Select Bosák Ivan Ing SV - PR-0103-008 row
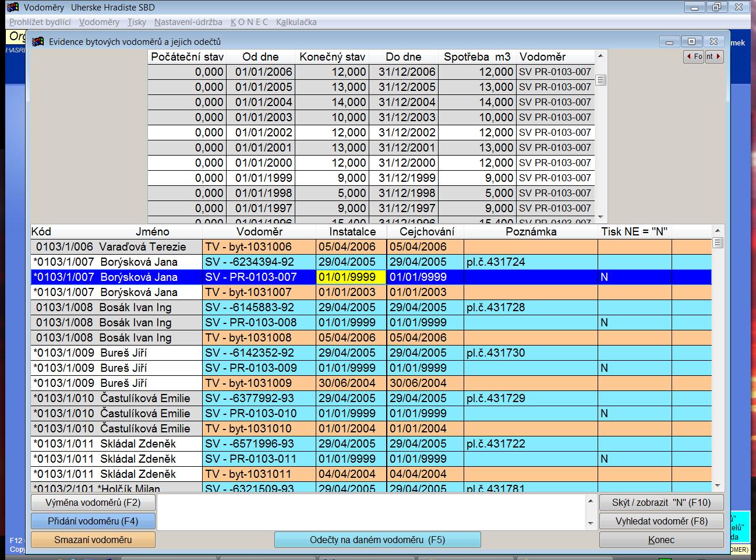 point(371,322)
